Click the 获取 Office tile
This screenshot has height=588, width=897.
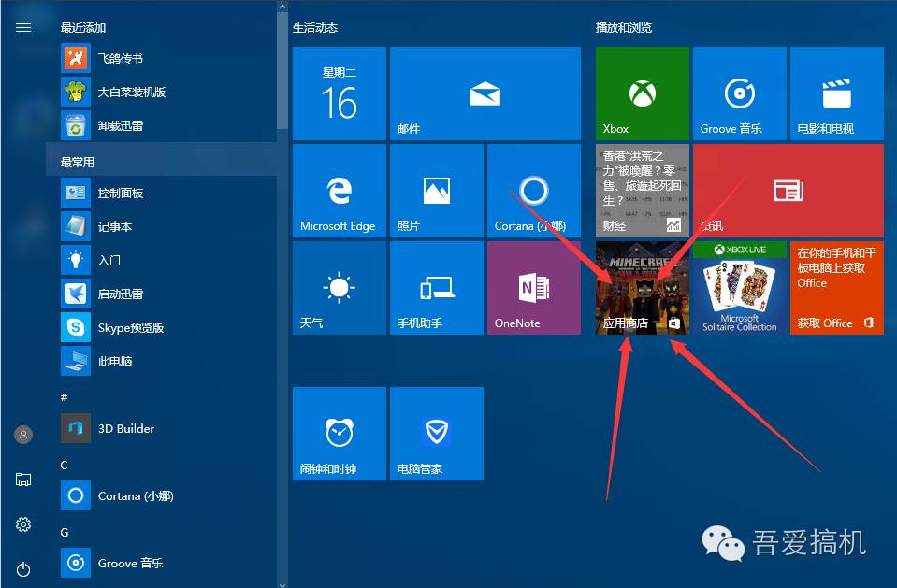coord(836,287)
